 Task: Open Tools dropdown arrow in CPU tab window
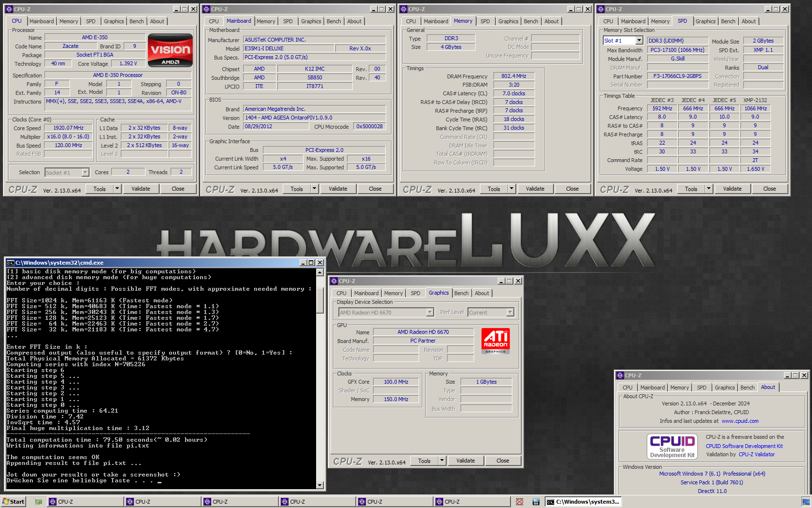[x=117, y=189]
